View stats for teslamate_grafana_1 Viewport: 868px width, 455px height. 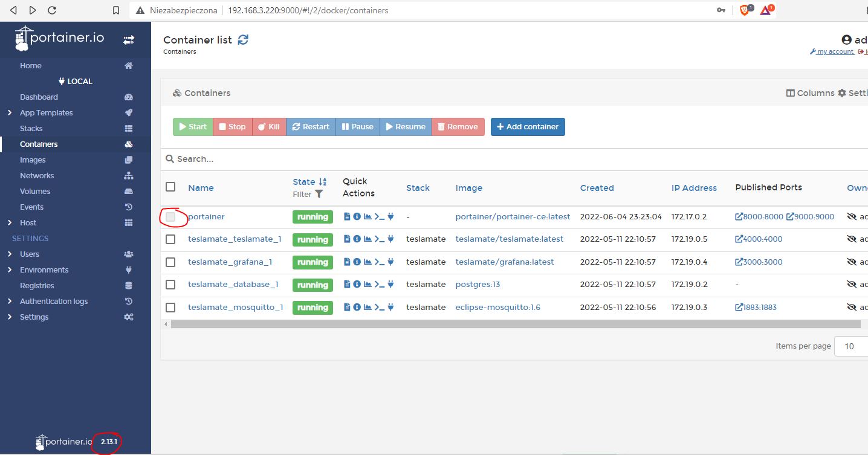point(368,262)
